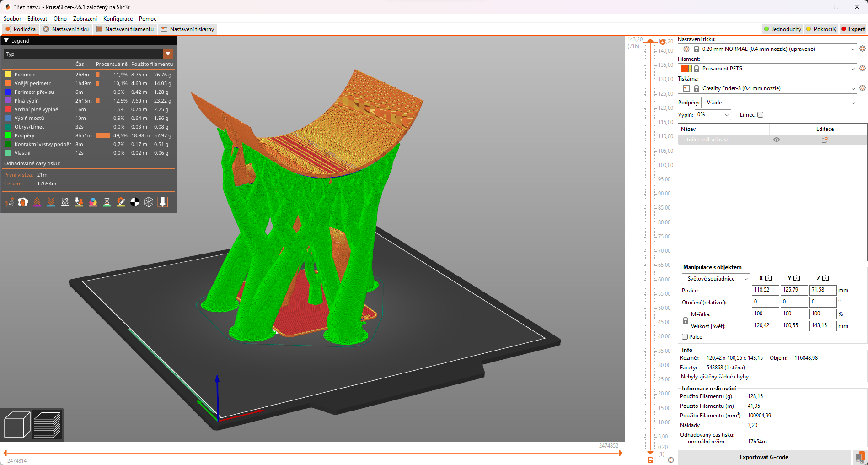
Task: Switch to Nastavení tiskárny tab
Action: [188, 29]
